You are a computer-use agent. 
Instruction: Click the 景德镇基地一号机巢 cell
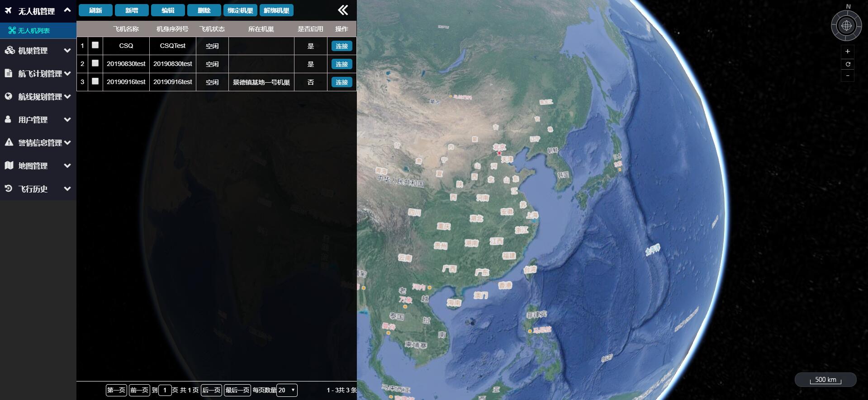click(x=261, y=82)
